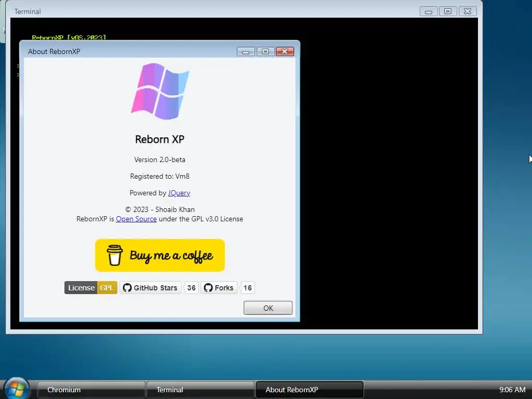532x399 pixels.
Task: Close the Terminal window
Action: pyautogui.click(x=468, y=11)
